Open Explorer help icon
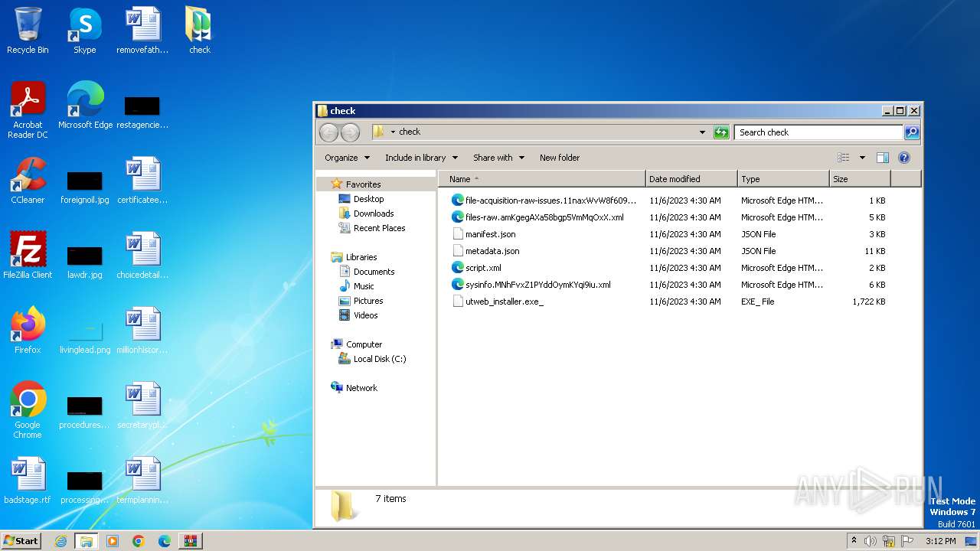Screen dimensions: 980x551 pos(903,158)
